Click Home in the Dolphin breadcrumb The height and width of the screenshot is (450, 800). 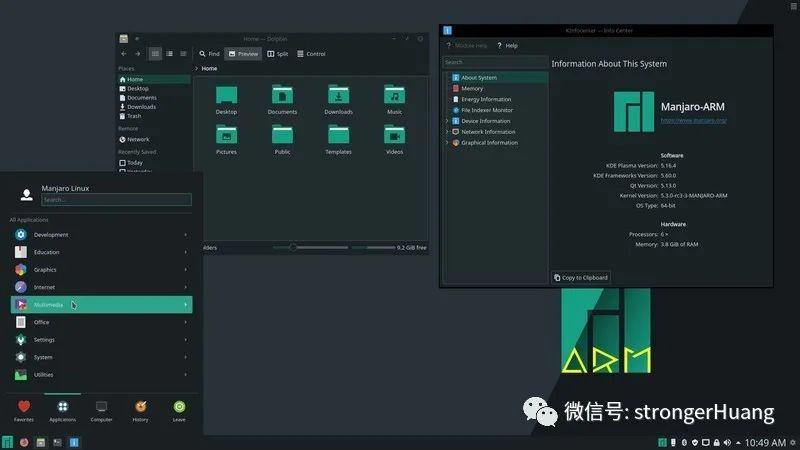[209, 68]
